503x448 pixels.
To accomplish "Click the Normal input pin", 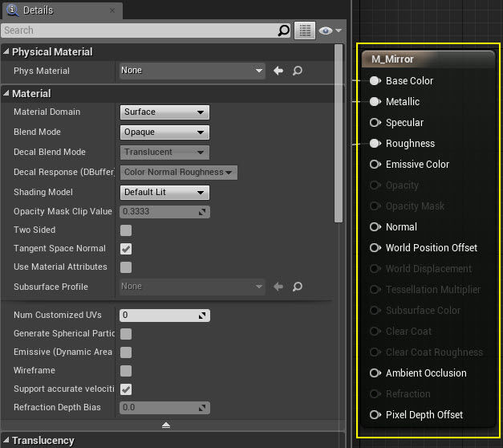I will (x=375, y=227).
